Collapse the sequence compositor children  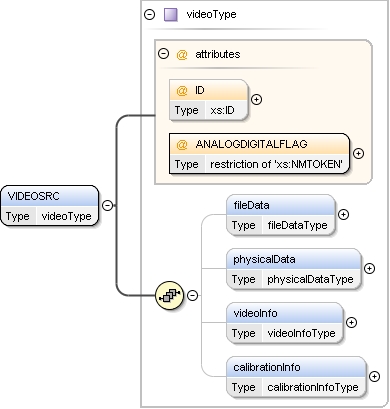click(x=193, y=295)
